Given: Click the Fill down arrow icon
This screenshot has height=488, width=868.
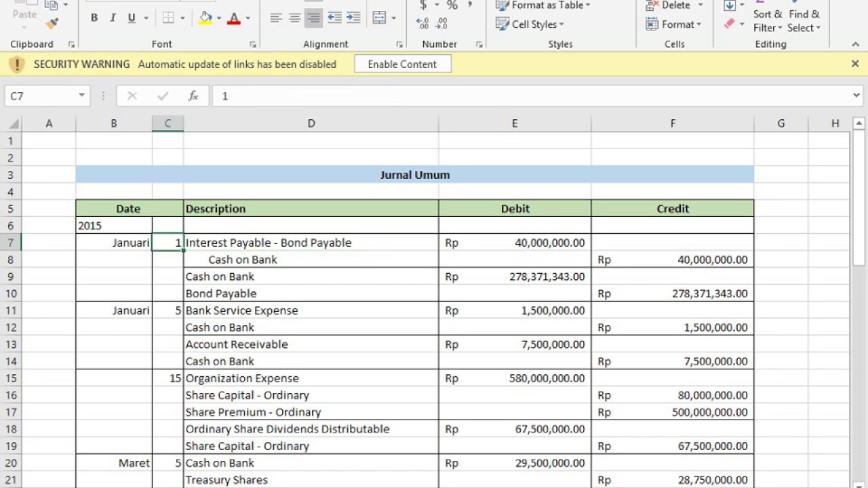Looking at the screenshot, I should [x=730, y=5].
